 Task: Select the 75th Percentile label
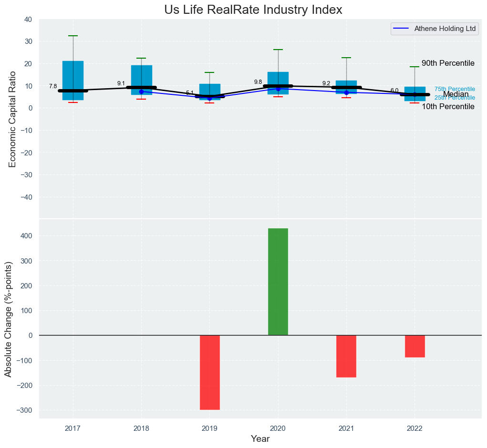pyautogui.click(x=454, y=89)
